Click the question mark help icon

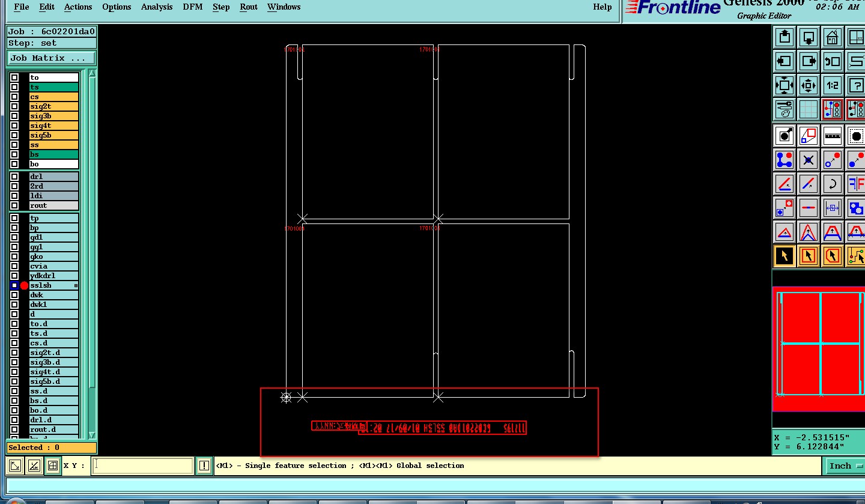point(855,85)
